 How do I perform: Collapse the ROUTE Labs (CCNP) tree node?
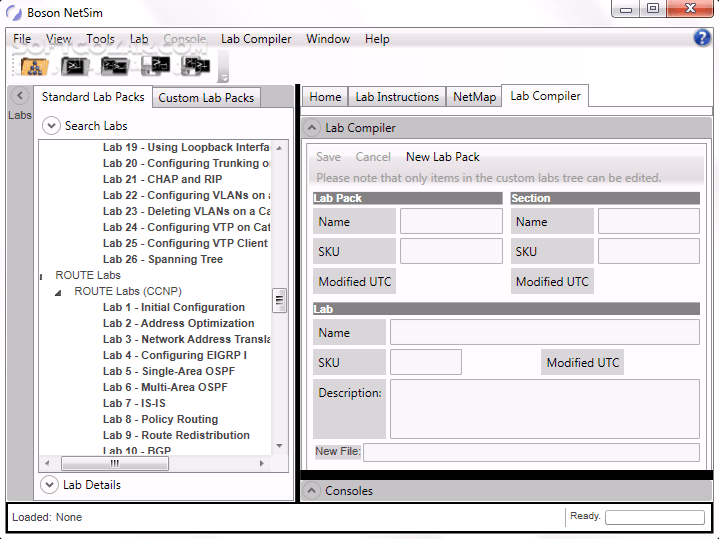(58, 292)
